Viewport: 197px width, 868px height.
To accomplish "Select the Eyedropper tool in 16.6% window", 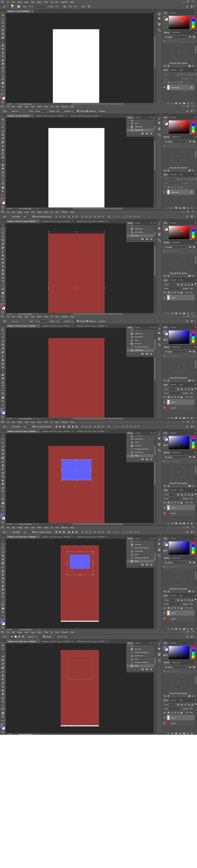I will tap(3, 34).
